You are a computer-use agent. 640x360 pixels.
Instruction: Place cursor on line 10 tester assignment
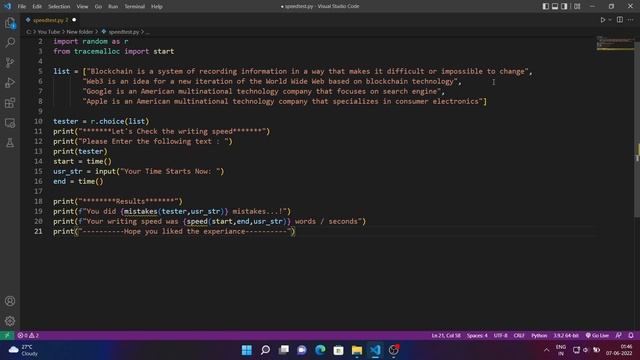(x=101, y=121)
